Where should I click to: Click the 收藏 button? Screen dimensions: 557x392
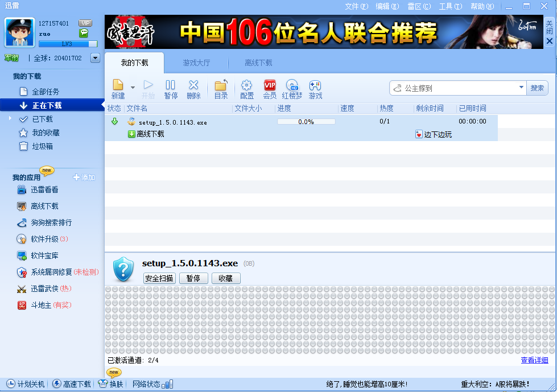[x=225, y=278]
